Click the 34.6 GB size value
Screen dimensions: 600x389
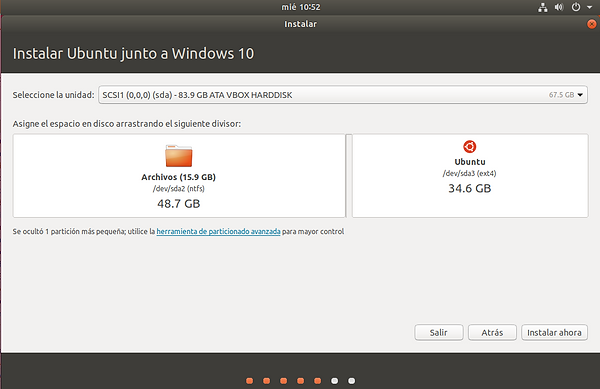[470, 188]
